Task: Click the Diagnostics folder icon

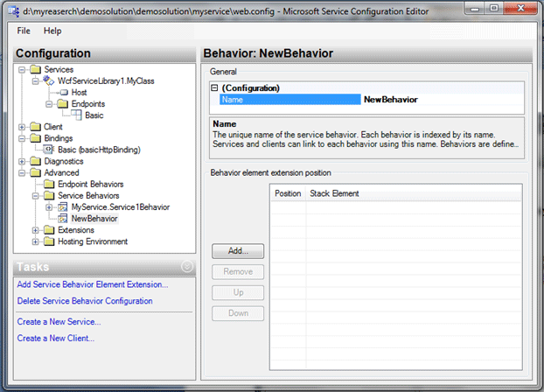Action: [x=35, y=161]
